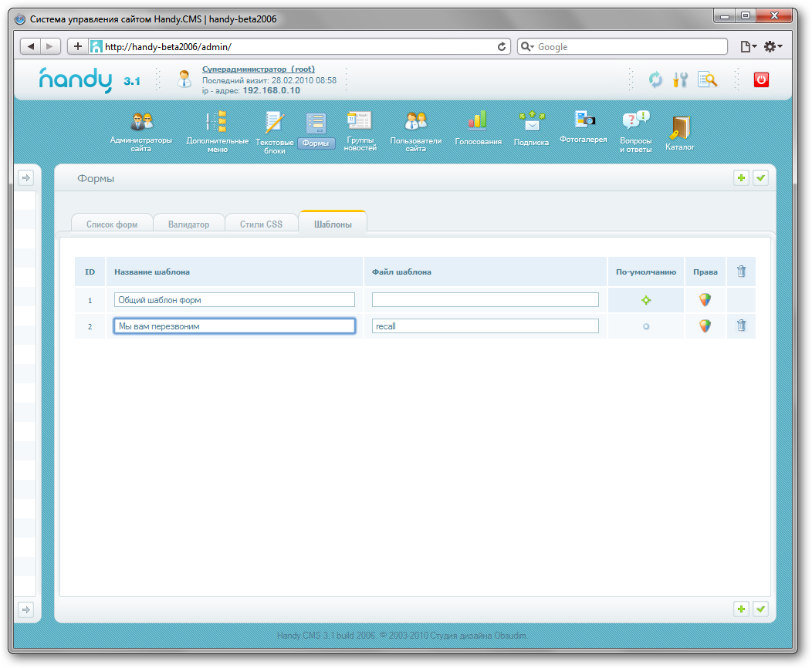Open rights shield for template 2
Image resolution: width=812 pixels, height=668 pixels.
point(705,326)
